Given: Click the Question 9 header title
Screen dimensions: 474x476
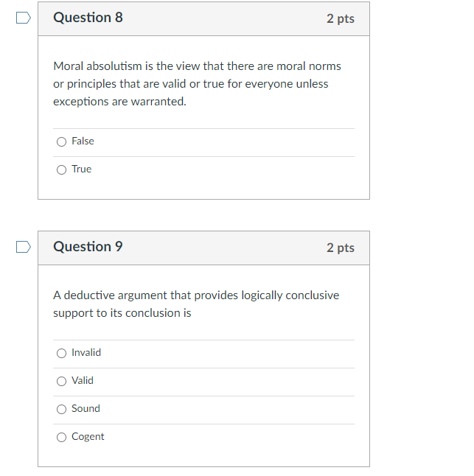Looking at the screenshot, I should click(x=88, y=247).
